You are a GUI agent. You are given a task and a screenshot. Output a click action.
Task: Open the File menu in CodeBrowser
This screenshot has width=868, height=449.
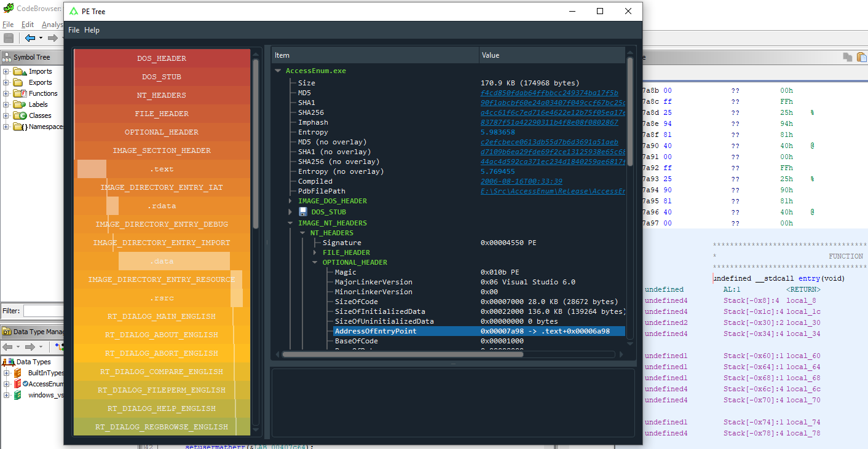click(x=8, y=25)
